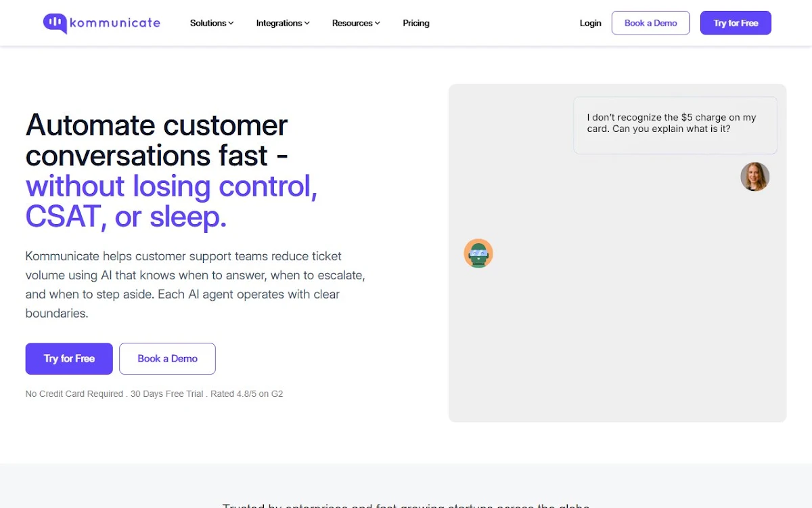Click the header Try for Free button
This screenshot has height=508, width=812.
[736, 23]
